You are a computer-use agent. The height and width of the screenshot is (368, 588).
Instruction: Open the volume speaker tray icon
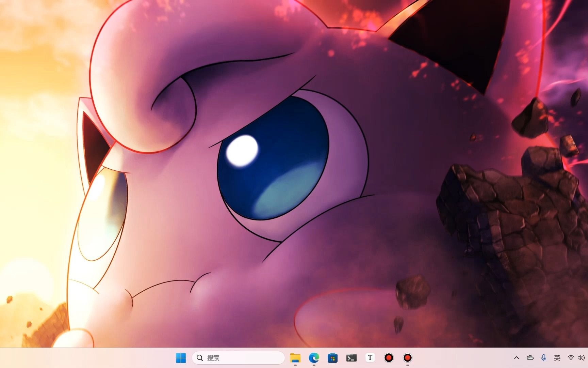click(581, 358)
